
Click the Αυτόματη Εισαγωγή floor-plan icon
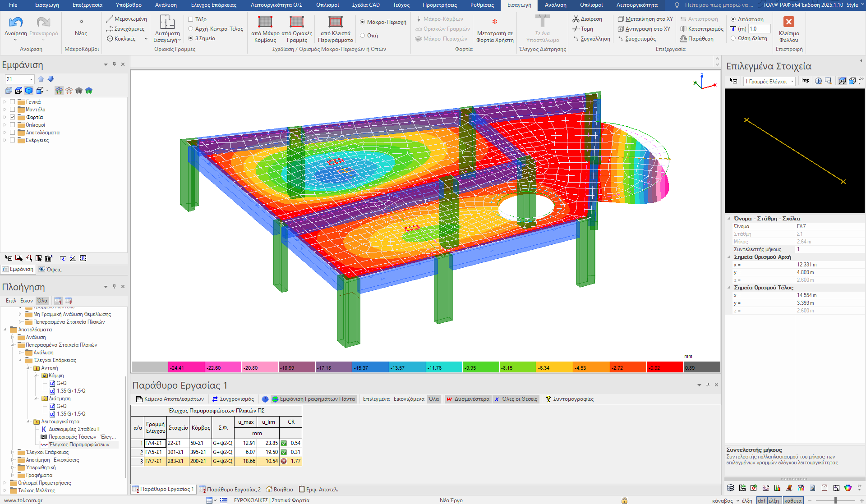point(167,22)
